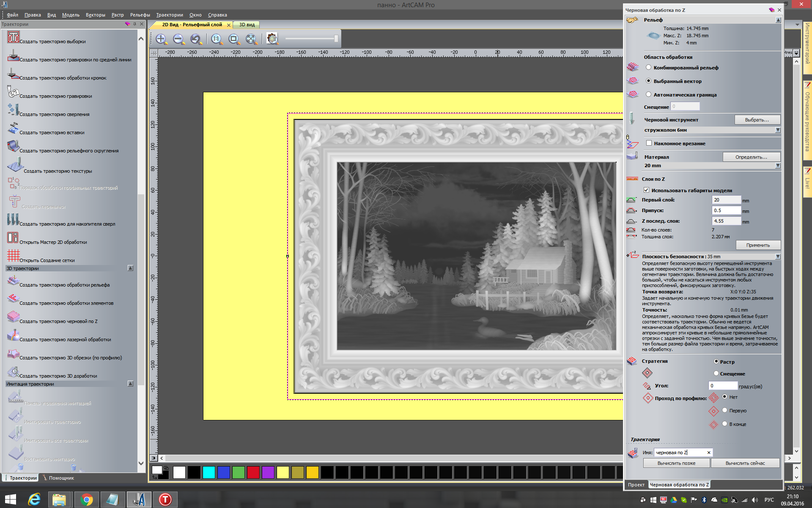
Task: Expand the стружколом 6мм tool dropdown
Action: pyautogui.click(x=777, y=130)
